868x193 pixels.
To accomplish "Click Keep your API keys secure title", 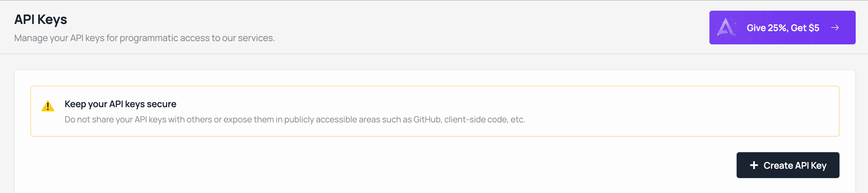I will tap(120, 104).
